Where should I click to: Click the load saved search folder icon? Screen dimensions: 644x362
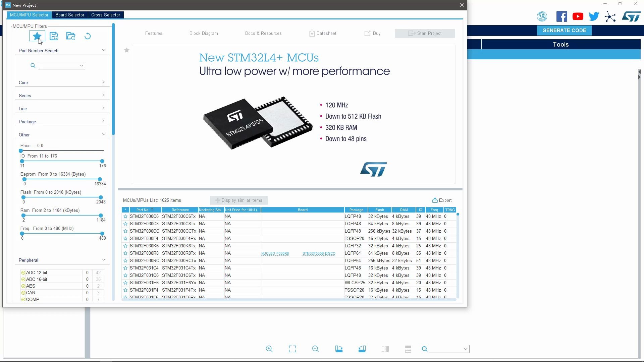[x=71, y=36]
